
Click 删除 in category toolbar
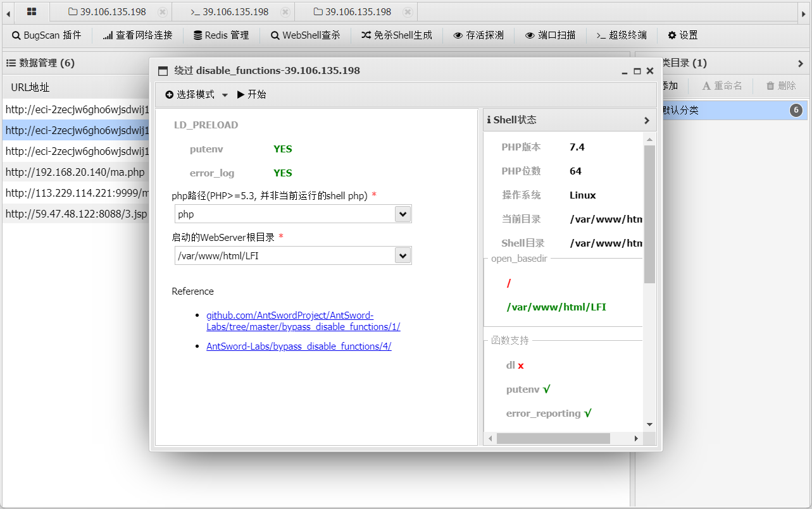781,86
